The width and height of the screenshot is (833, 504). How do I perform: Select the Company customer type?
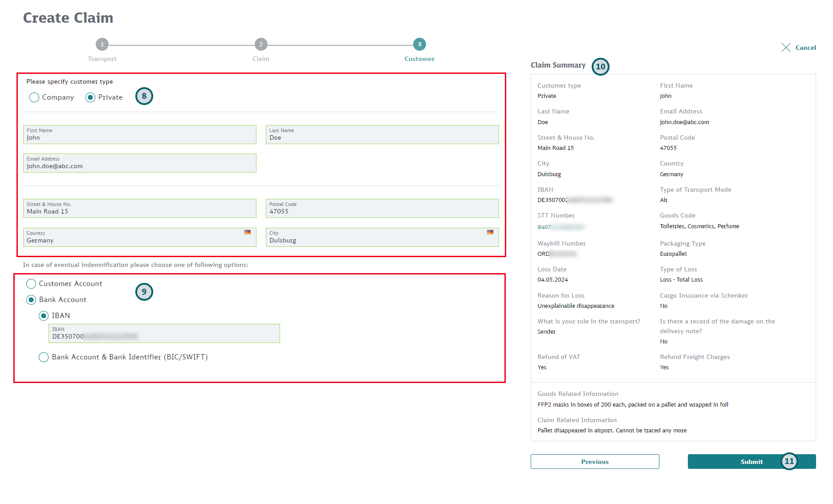click(x=34, y=97)
